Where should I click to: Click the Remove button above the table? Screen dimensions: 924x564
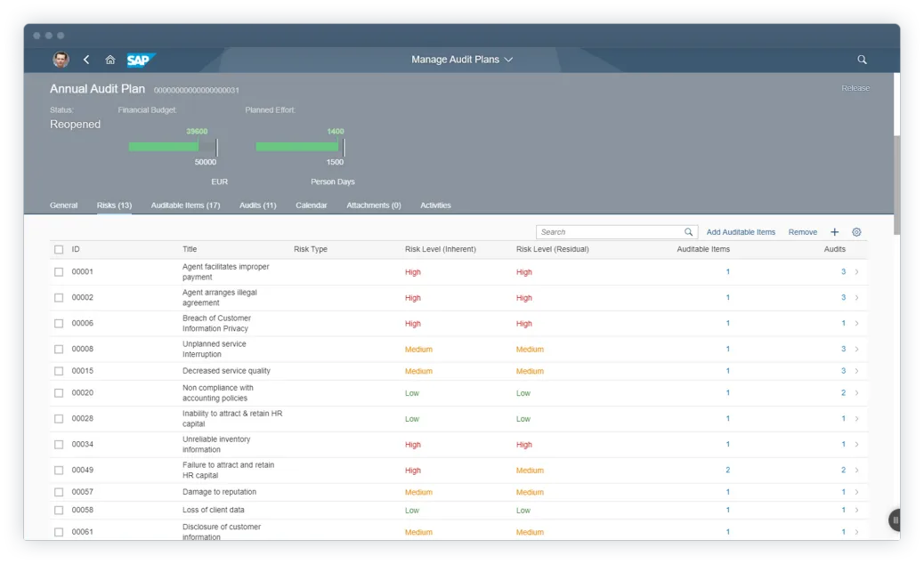click(802, 231)
